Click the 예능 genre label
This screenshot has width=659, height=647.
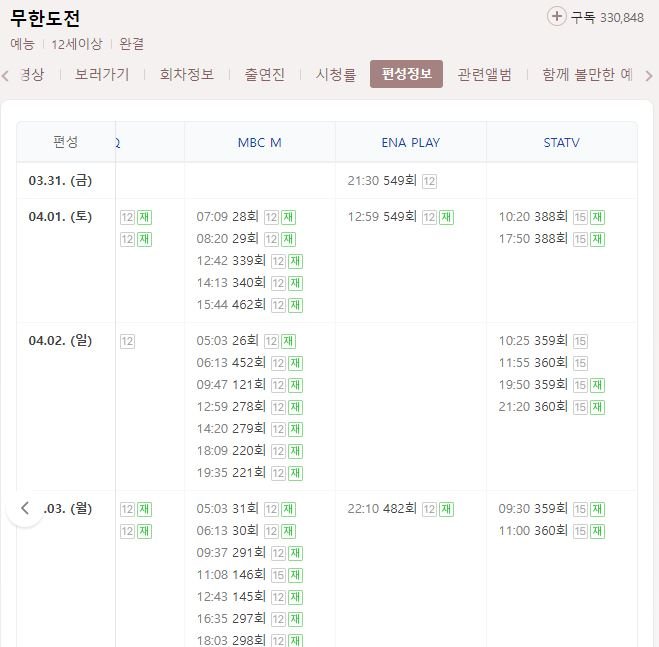22,44
